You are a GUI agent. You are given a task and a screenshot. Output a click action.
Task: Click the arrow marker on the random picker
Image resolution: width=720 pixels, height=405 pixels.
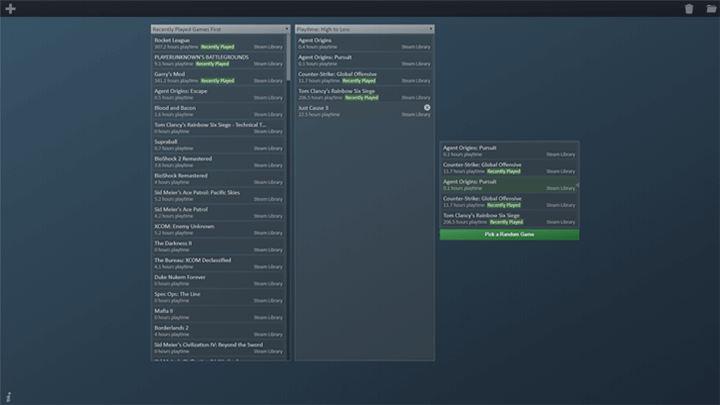coord(576,185)
